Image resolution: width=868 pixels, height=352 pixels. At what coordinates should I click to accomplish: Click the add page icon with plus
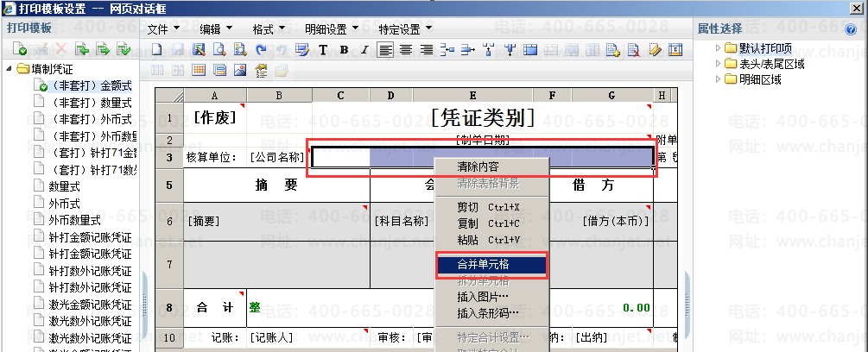[x=613, y=50]
